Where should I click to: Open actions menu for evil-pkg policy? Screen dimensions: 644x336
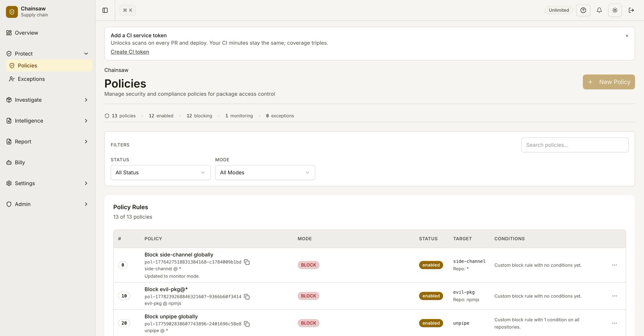coord(615,296)
